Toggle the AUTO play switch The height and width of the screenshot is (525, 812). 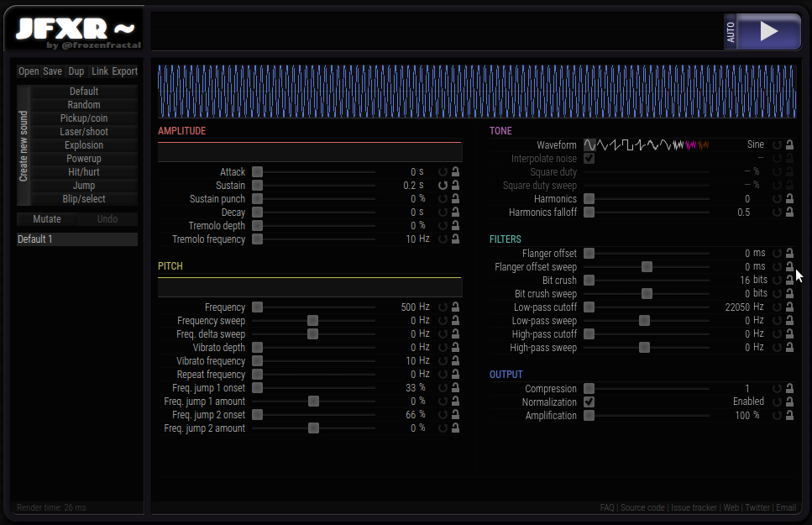click(x=730, y=32)
